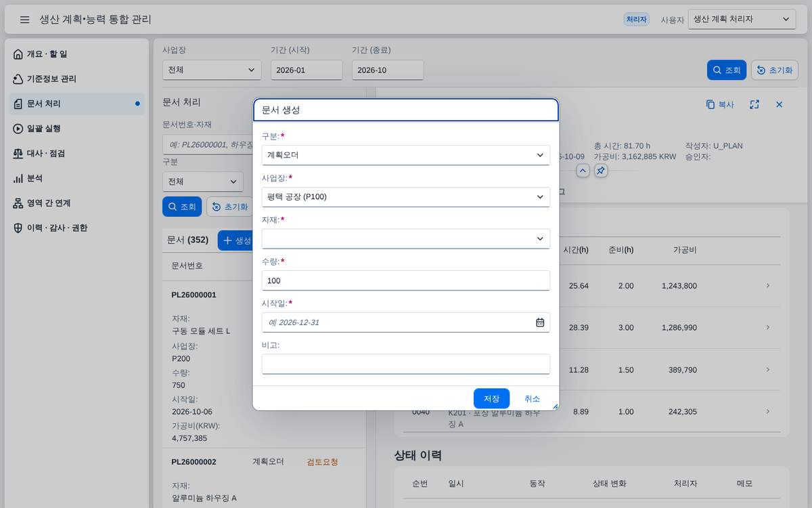Click the 검토요청 status of PL26000002
Viewport: 812px width, 508px height.
click(322, 462)
